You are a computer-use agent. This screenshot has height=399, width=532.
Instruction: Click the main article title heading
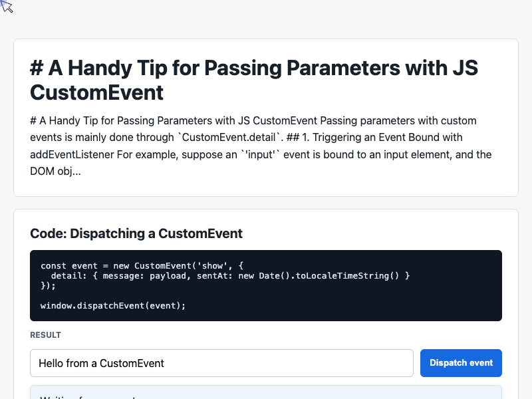(254, 80)
